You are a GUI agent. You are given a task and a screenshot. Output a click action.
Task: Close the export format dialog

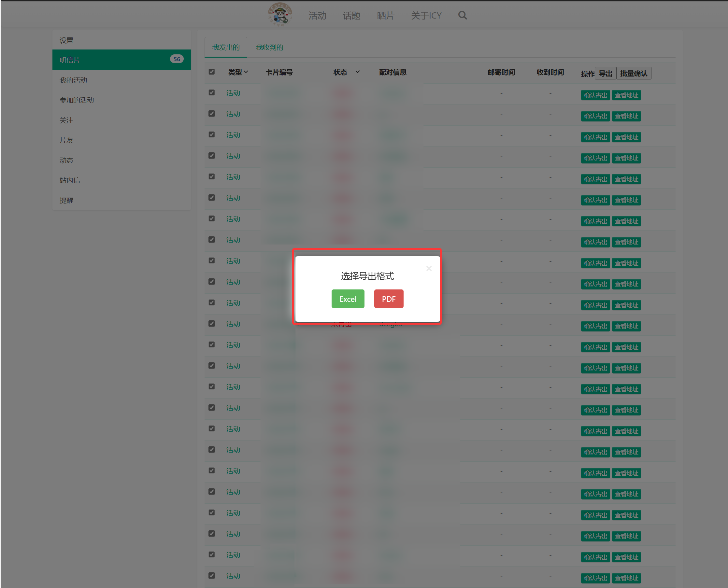(x=429, y=268)
